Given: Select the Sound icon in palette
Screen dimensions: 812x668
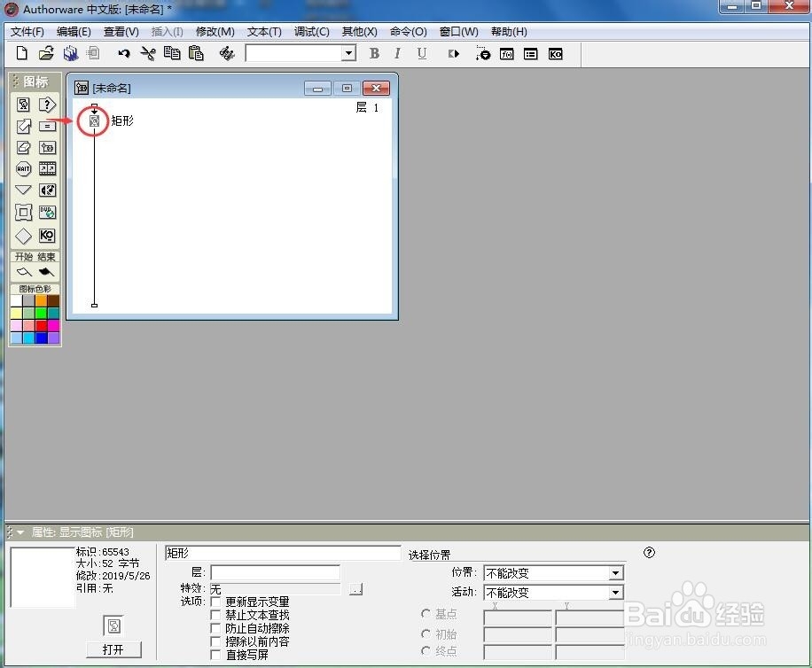Looking at the screenshot, I should point(47,190).
